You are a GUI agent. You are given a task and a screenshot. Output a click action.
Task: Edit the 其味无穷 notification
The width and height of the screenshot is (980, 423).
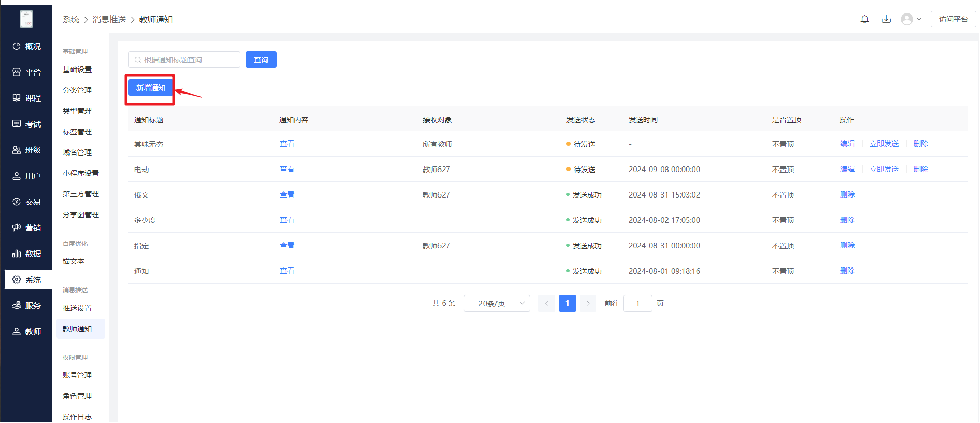(x=847, y=144)
